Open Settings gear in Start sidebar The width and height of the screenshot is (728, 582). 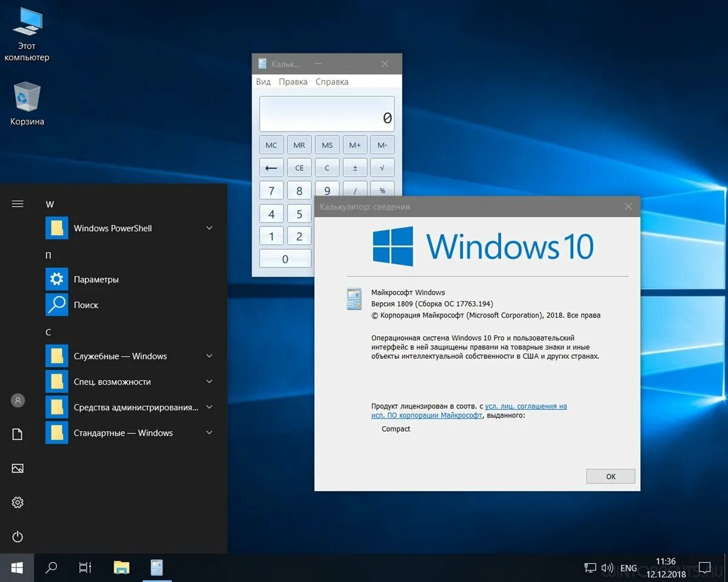pos(18,503)
